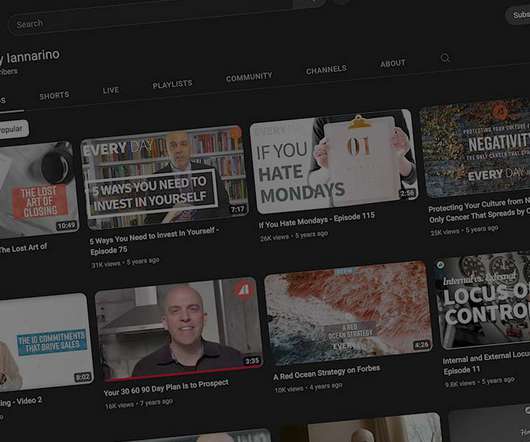Click the 7:17 duration badge

[x=238, y=210]
